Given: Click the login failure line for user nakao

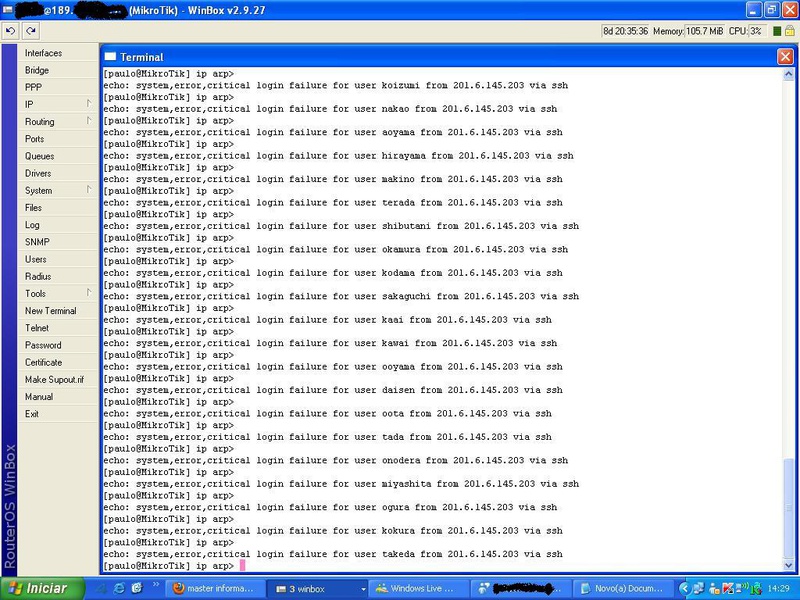Looking at the screenshot, I should tap(330, 109).
